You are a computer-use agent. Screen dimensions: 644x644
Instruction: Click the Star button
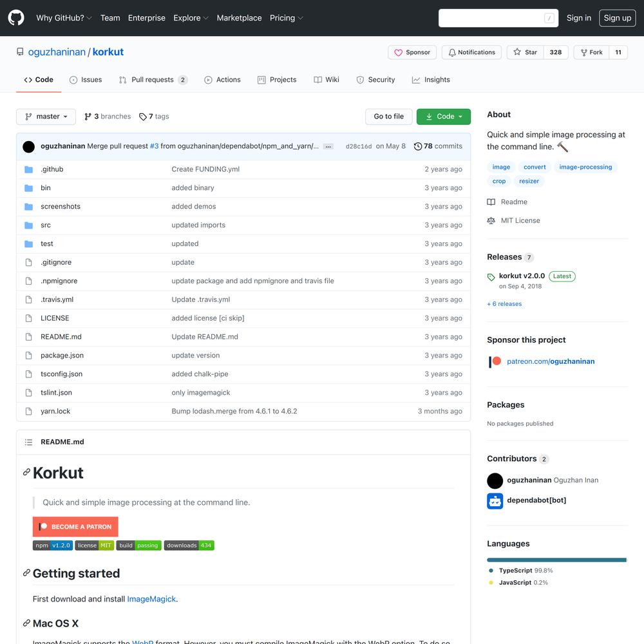526,53
